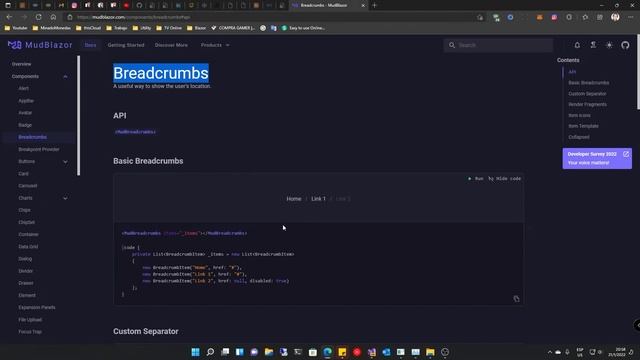Image resolution: width=640 pixels, height=360 pixels.
Task: Jump to Collapsed in Contents
Action: click(579, 137)
